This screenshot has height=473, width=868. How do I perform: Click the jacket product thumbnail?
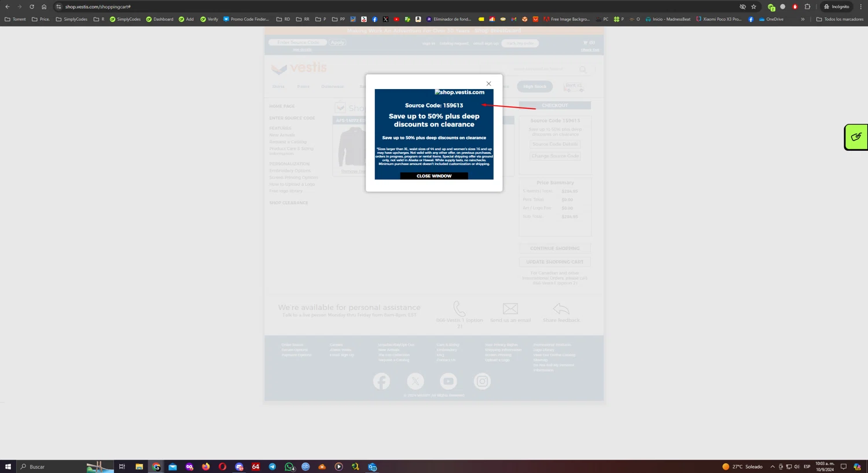tap(352, 147)
